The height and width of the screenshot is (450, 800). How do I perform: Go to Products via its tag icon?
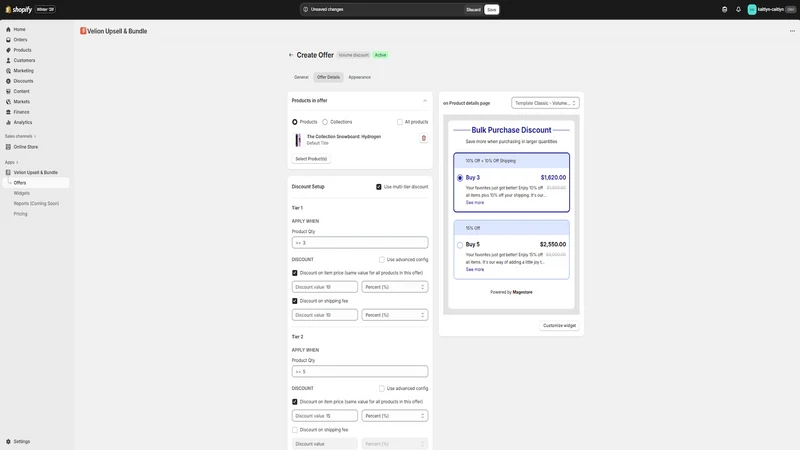[x=8, y=50]
